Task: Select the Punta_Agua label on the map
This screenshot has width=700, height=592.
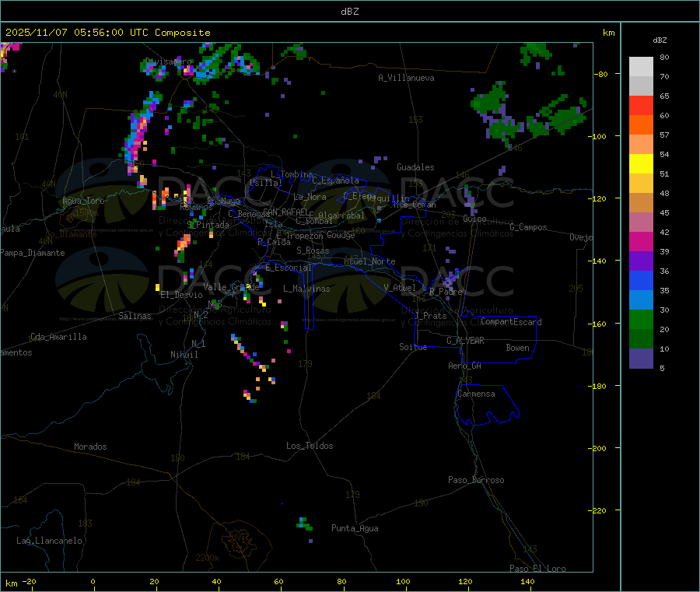Action: pyautogui.click(x=355, y=528)
